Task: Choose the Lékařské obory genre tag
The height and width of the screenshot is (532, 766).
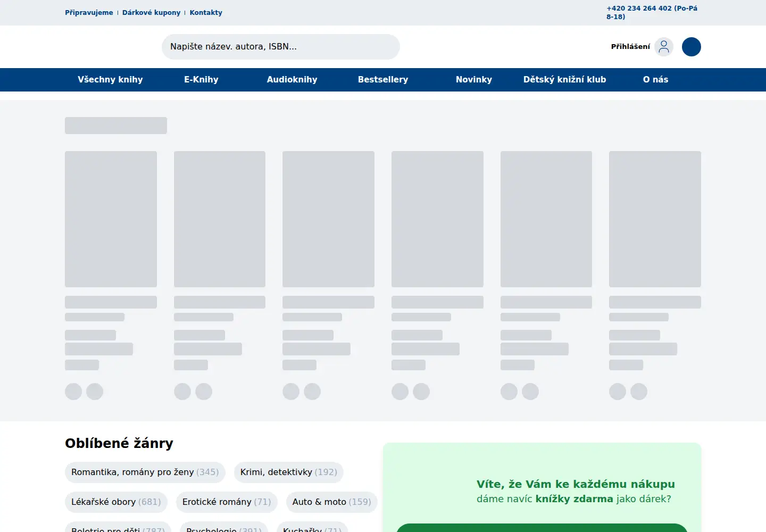Action: 116,502
